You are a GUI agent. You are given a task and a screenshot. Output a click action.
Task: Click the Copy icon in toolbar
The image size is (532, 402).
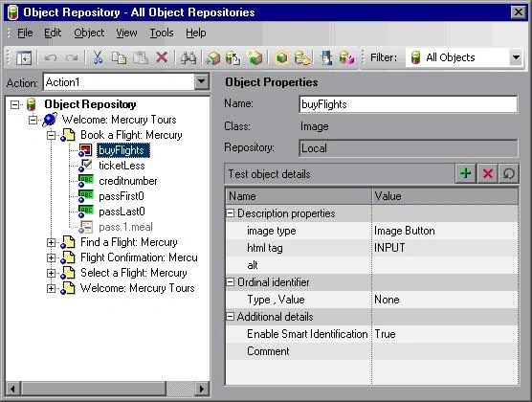119,57
